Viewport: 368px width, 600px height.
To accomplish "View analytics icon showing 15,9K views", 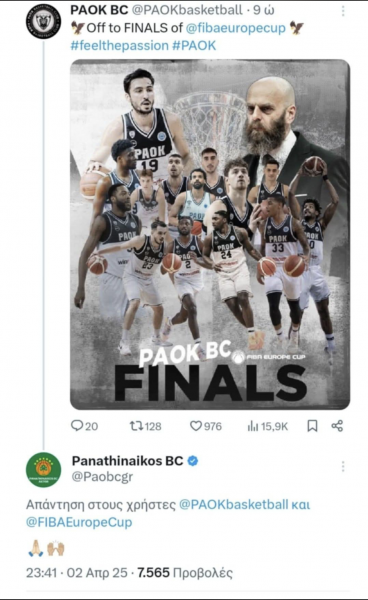I will pyautogui.click(x=253, y=426).
